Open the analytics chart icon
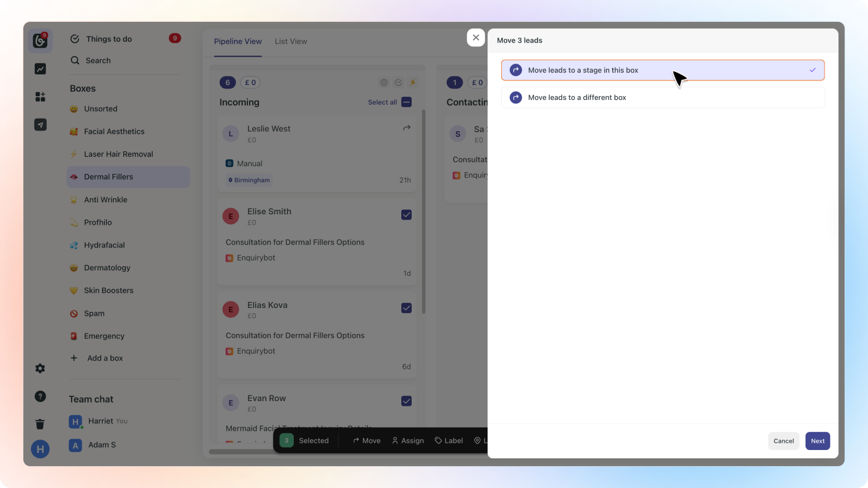The image size is (868, 488). pos(40,69)
